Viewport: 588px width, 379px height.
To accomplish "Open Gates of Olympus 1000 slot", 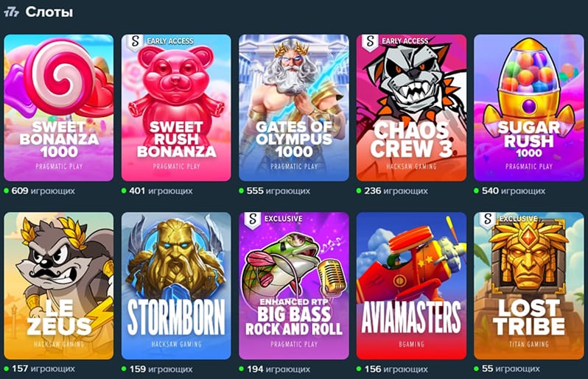I will tap(294, 108).
